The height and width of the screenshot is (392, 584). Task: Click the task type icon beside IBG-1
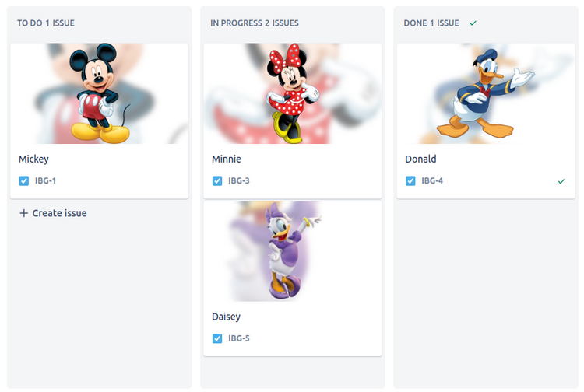[24, 180]
